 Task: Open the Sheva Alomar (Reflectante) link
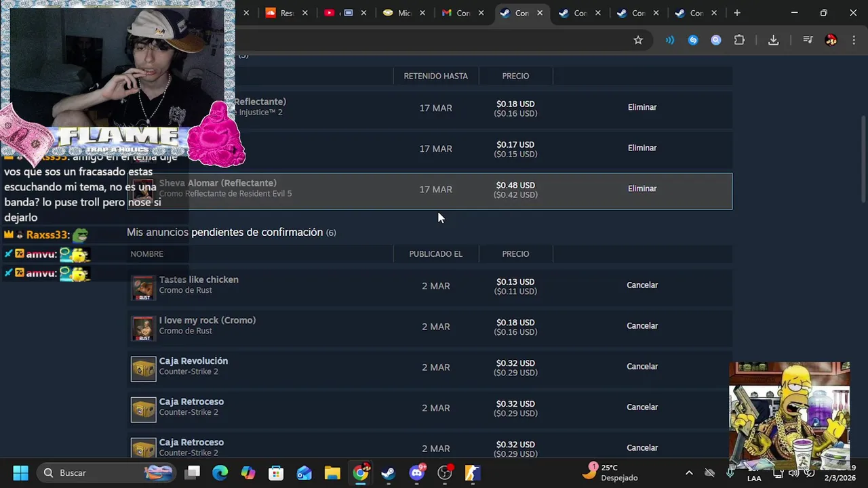point(218,183)
